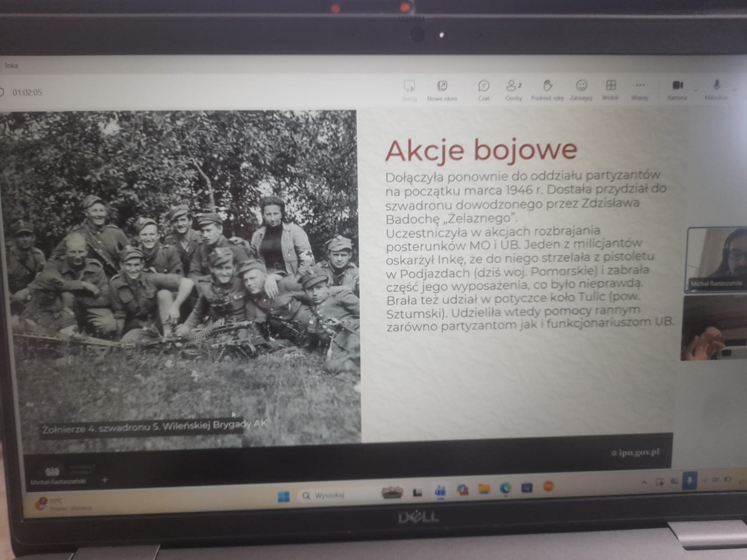Screen dimensions: 747x560
Task: Raise hand with Podnieś rękę
Action: 547,89
